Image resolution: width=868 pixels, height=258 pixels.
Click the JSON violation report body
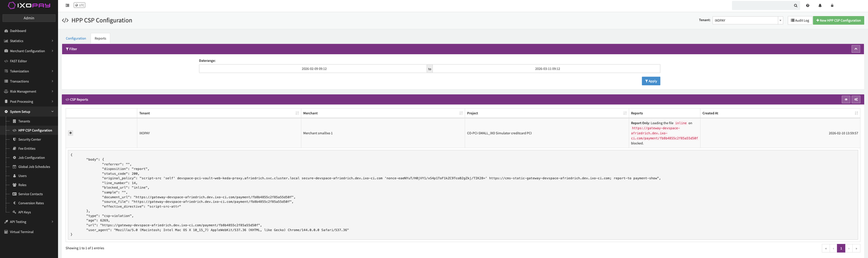(x=463, y=195)
